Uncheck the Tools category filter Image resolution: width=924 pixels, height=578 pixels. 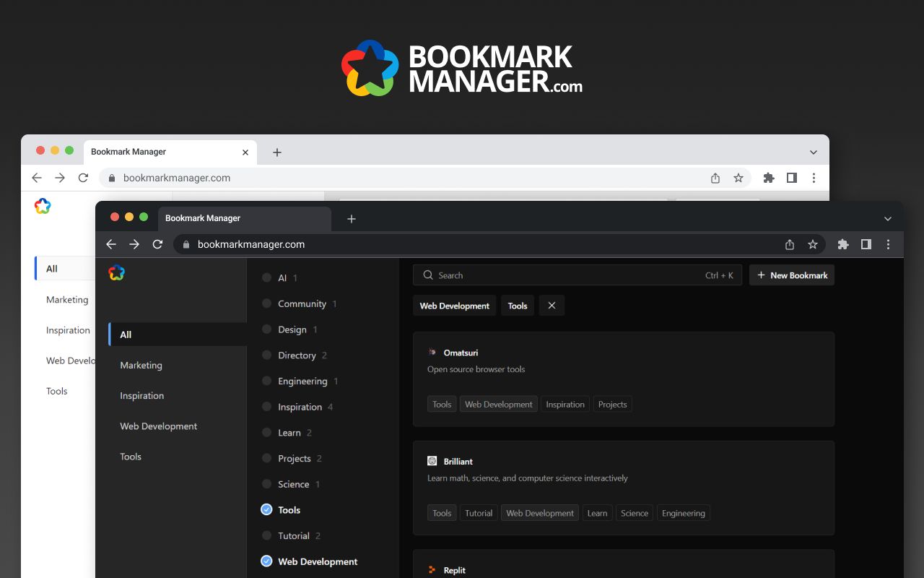click(266, 509)
